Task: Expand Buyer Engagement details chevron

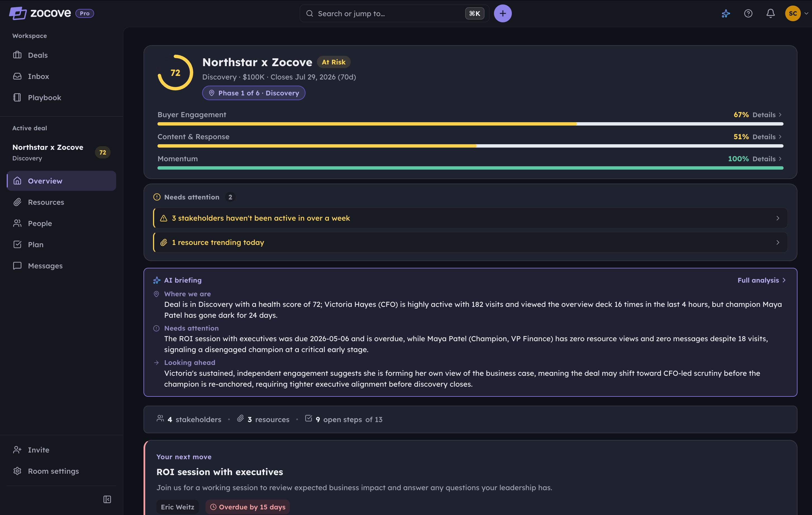Action: 780,115
